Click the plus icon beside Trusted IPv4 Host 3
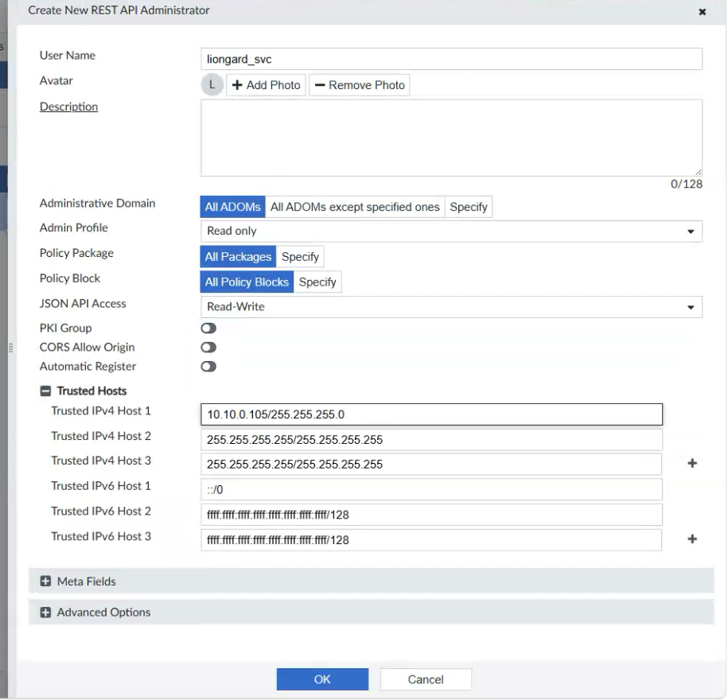 click(692, 463)
